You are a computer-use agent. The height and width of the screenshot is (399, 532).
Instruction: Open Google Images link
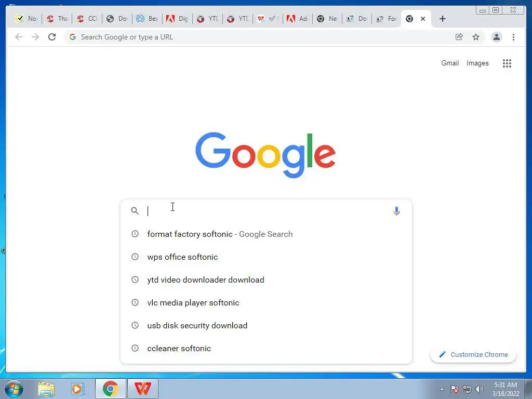[477, 63]
